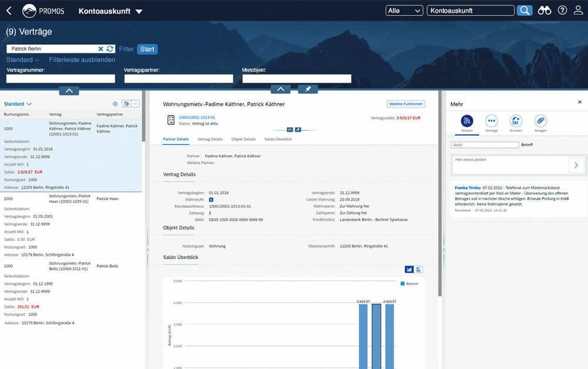The width and height of the screenshot is (588, 369).
Task: Expand the Kontoauskunft title dropdown
Action: click(x=139, y=11)
